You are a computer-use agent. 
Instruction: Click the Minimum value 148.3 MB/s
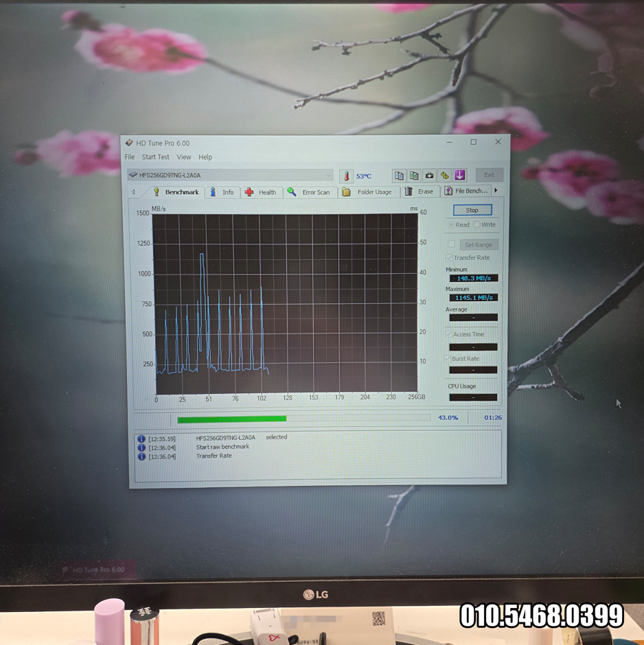[474, 278]
